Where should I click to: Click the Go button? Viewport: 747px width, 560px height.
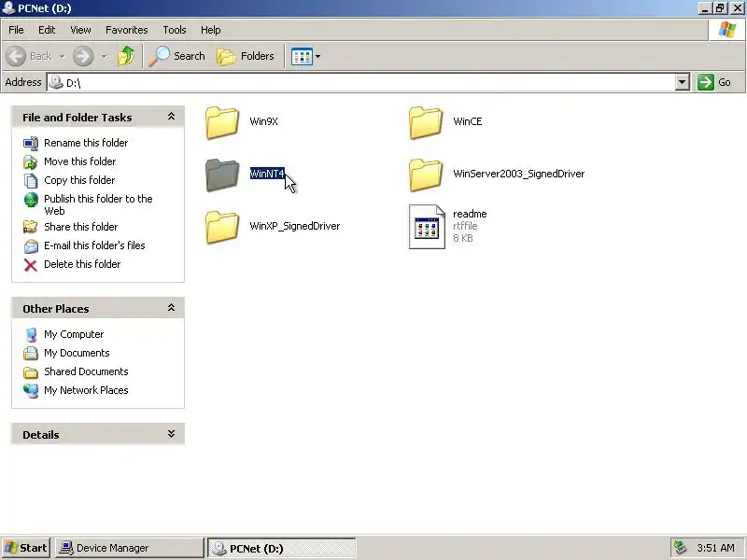(714, 82)
